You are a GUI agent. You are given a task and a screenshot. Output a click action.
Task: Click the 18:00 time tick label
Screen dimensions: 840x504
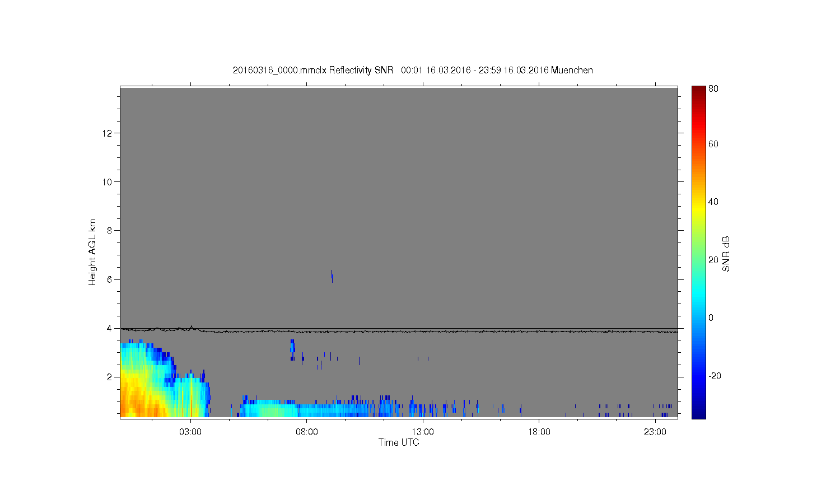click(539, 432)
